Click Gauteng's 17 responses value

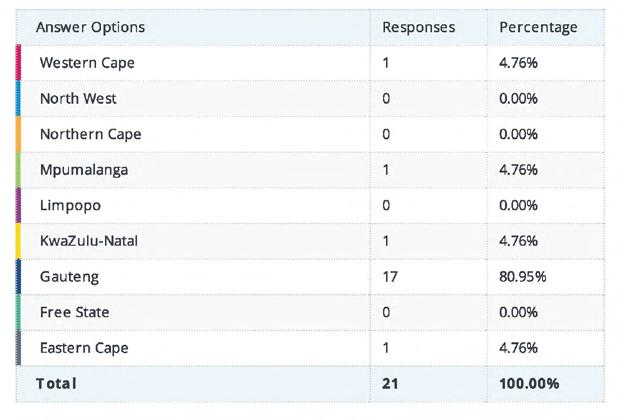point(390,276)
